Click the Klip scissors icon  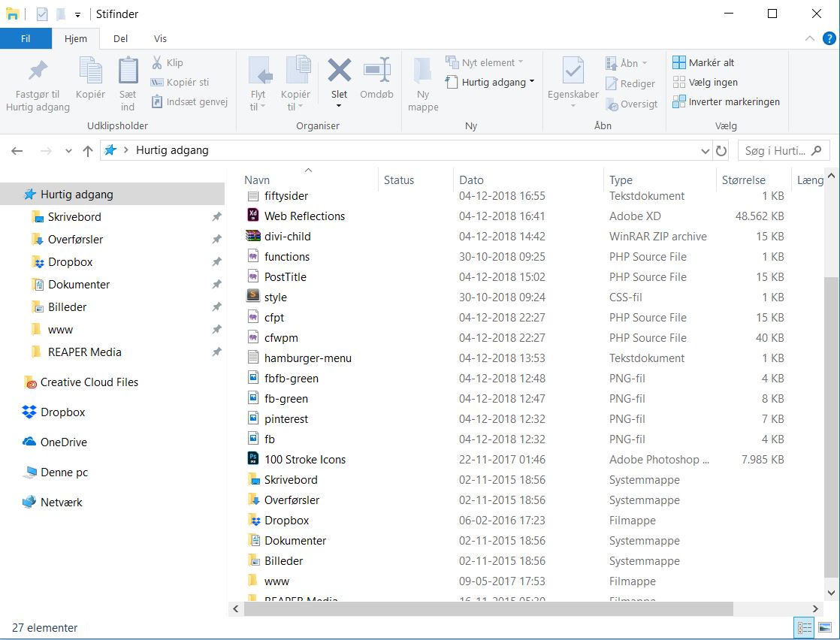tap(157, 62)
